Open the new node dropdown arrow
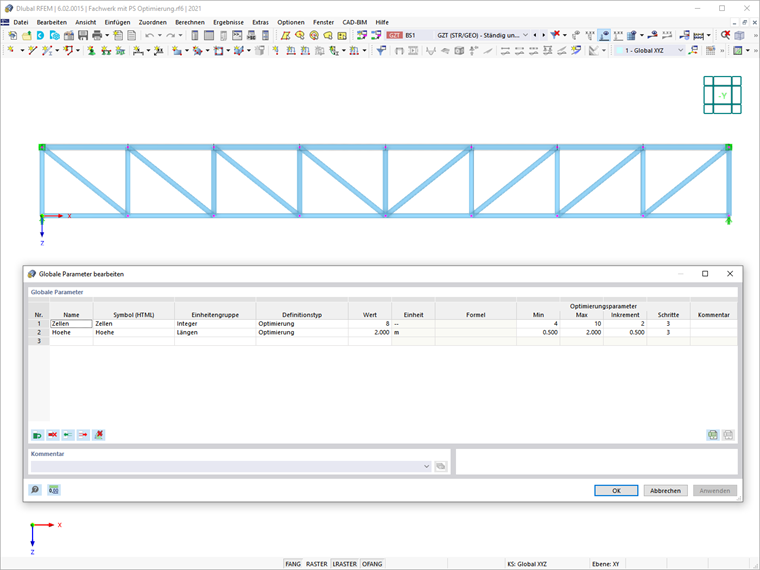Image resolution: width=760 pixels, height=570 pixels. click(21, 50)
